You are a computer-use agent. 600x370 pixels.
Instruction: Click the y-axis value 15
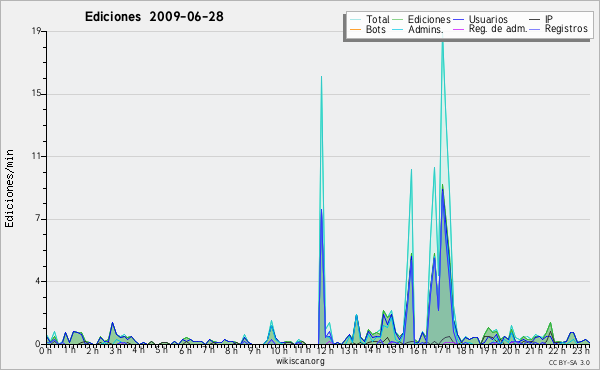point(36,94)
